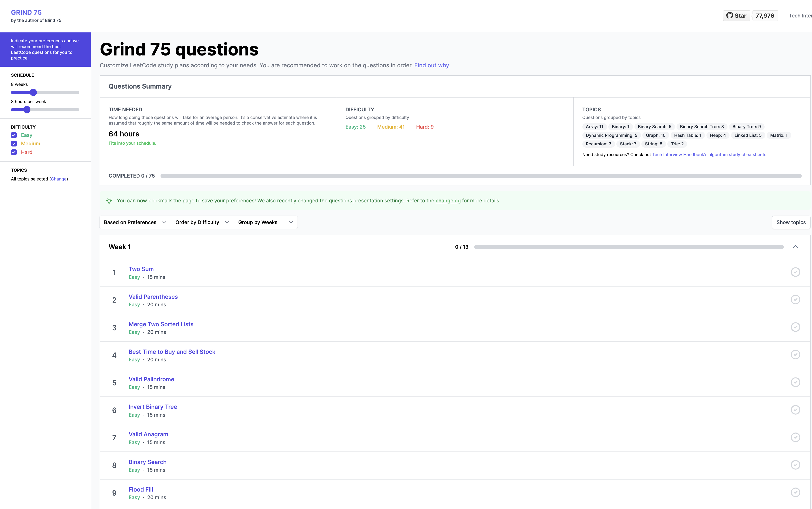Open the changelog link
812x509 pixels.
coord(448,201)
